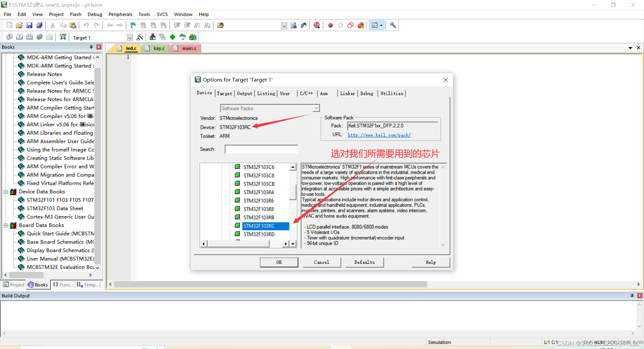Insert bookmark flag icon
644x349 pixels.
click(133, 25)
